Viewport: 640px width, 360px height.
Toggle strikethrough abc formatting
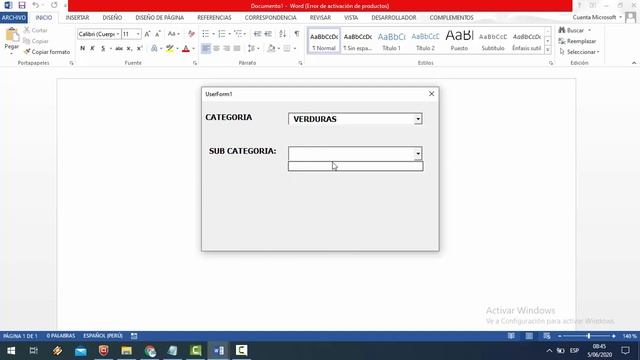click(x=119, y=49)
